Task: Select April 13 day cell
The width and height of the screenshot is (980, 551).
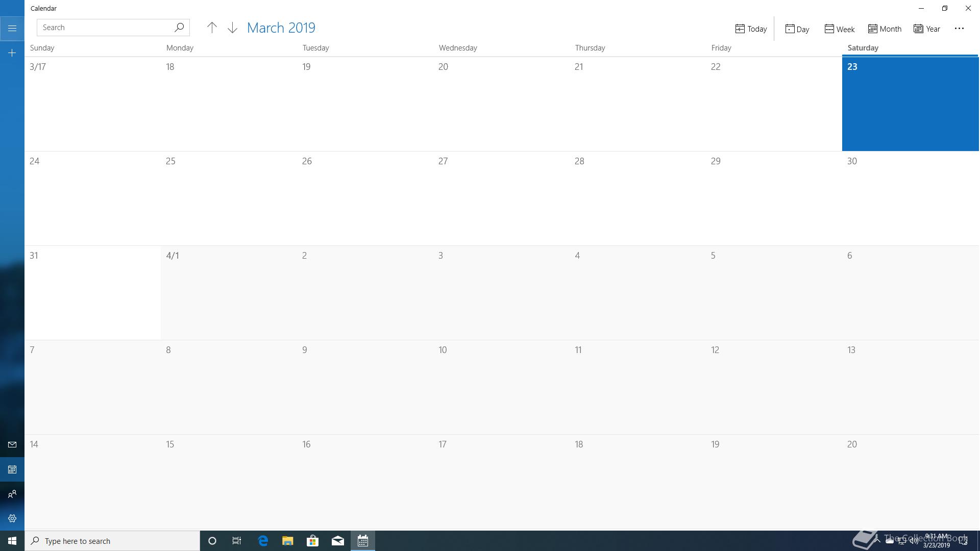Action: pyautogui.click(x=910, y=387)
